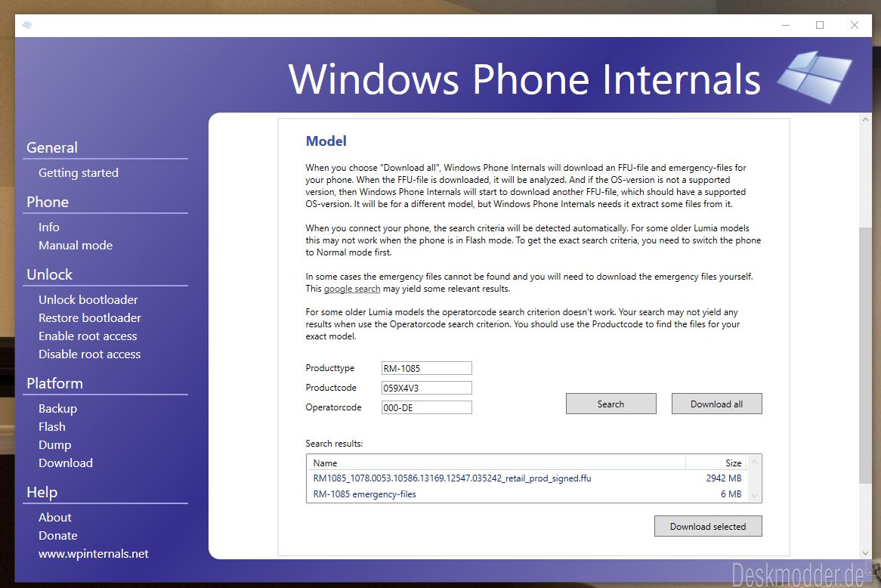Open Restore bootloader page

[90, 317]
